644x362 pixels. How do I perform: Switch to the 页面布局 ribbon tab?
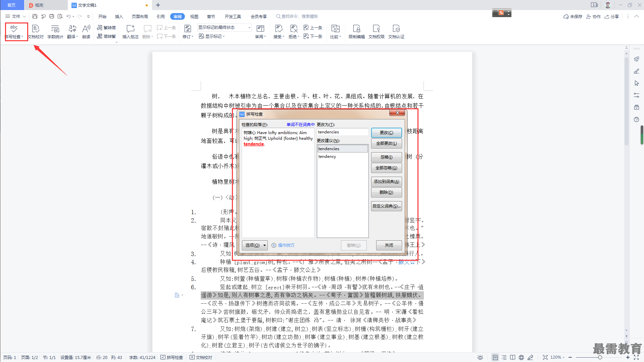[x=140, y=16]
